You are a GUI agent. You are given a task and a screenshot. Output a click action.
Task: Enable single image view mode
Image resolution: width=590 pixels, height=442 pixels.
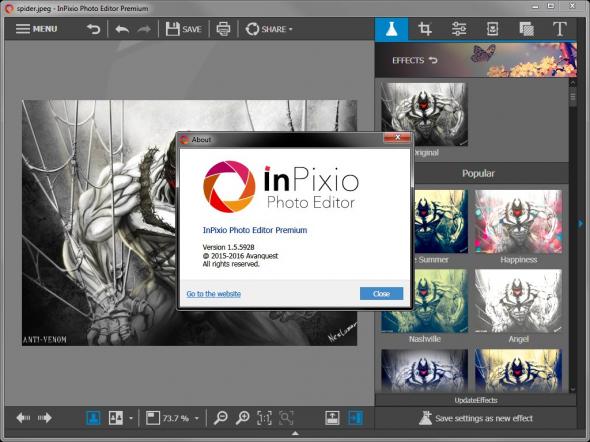[x=93, y=418]
